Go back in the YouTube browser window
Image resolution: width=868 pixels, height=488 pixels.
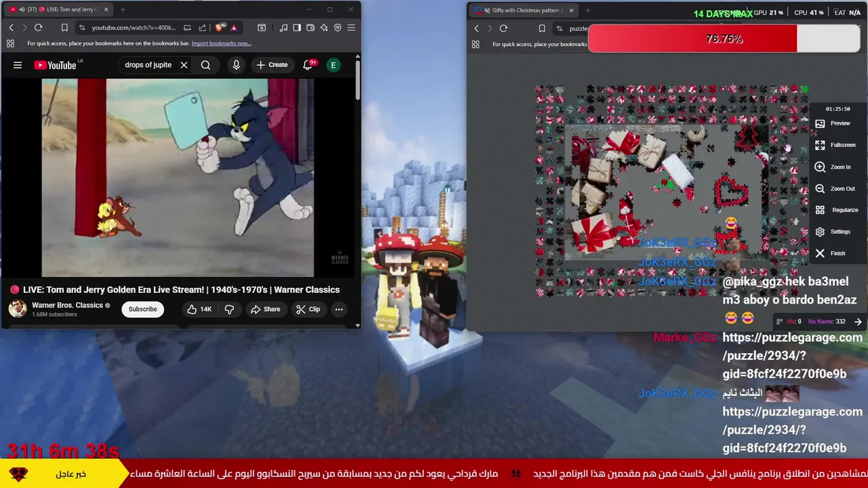click(11, 28)
